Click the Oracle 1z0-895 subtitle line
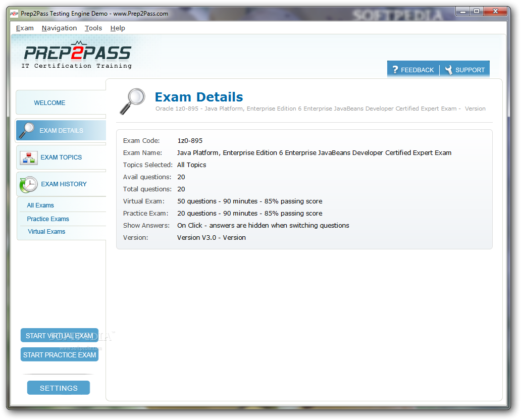Image resolution: width=521 pixels, height=420 pixels. [320, 109]
